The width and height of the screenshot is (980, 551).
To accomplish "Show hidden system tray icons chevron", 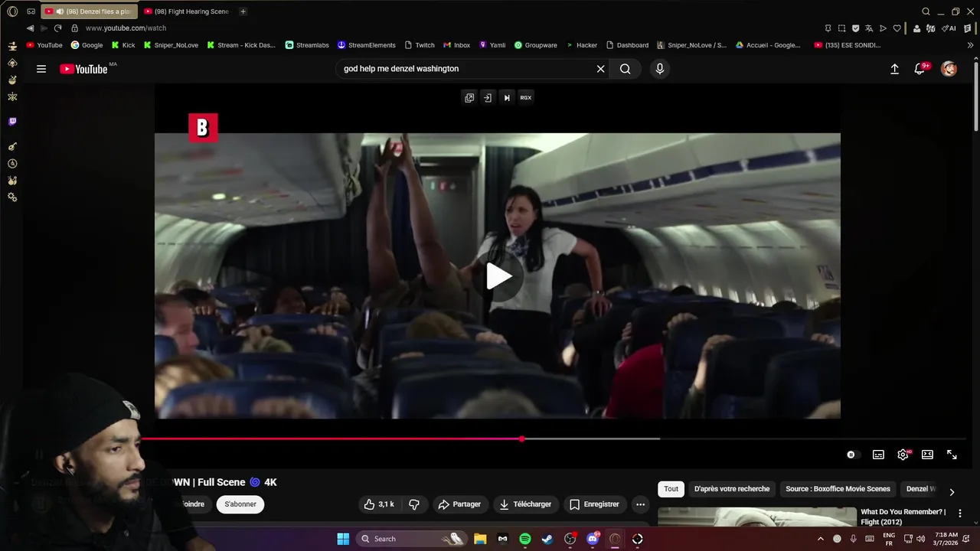I will click(820, 539).
